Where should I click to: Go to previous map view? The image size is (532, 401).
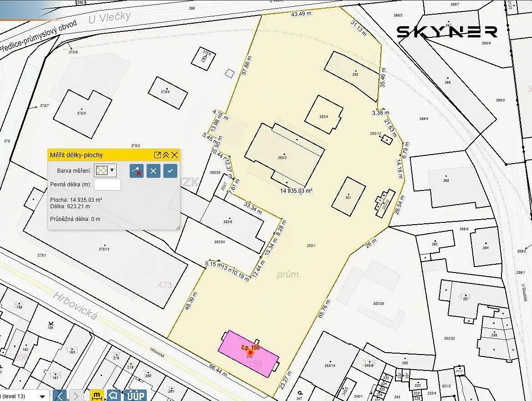click(x=60, y=396)
